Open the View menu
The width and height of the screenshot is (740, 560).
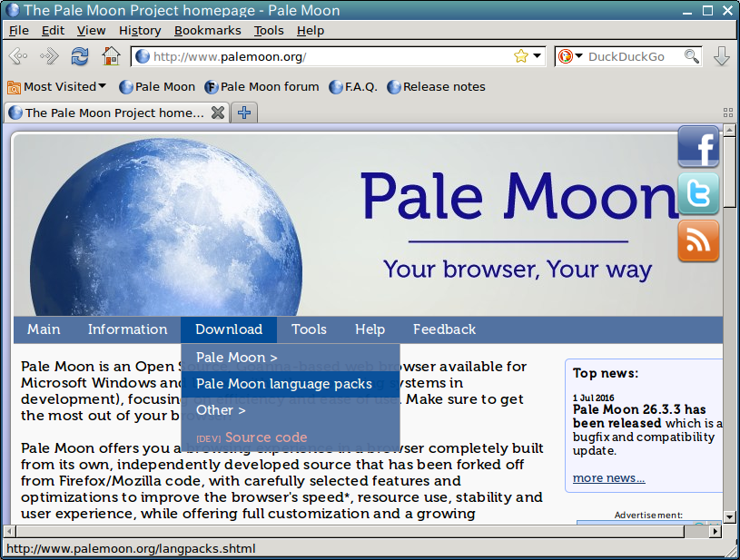[x=91, y=31]
